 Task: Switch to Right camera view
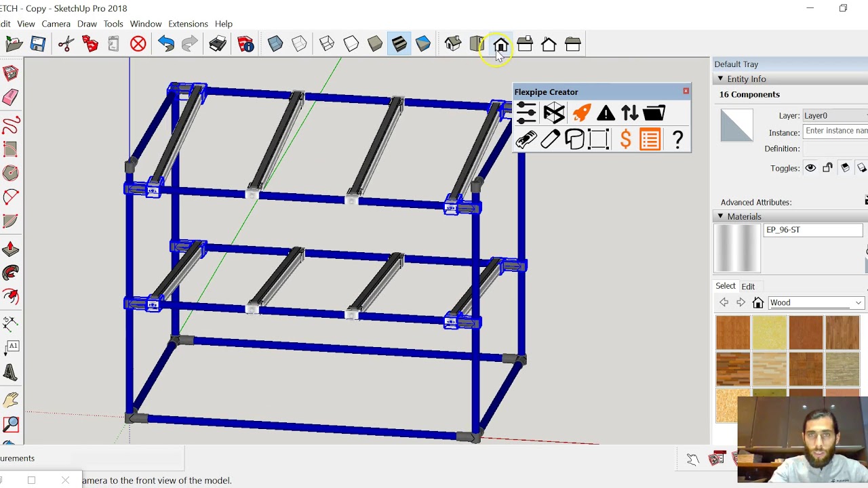click(x=525, y=45)
